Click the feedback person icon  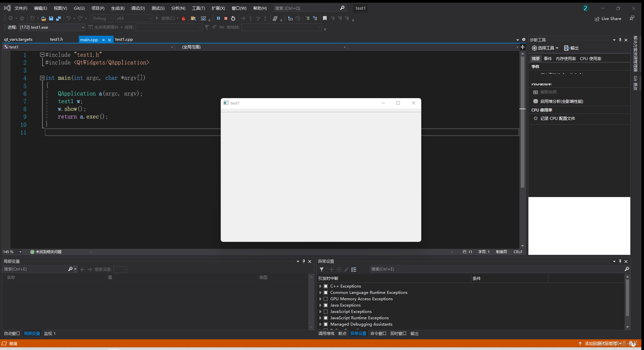(632, 18)
